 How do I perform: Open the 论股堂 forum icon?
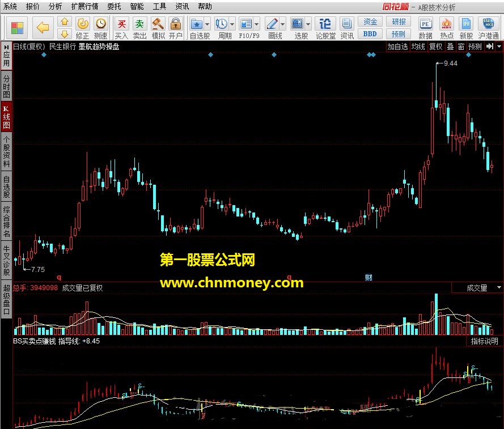pos(325,28)
